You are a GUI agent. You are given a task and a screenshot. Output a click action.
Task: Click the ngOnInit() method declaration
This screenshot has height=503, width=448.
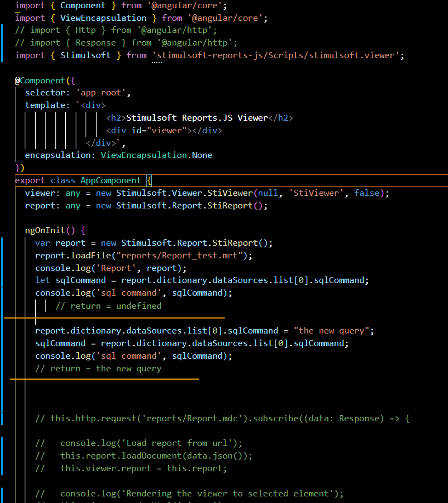(x=55, y=230)
